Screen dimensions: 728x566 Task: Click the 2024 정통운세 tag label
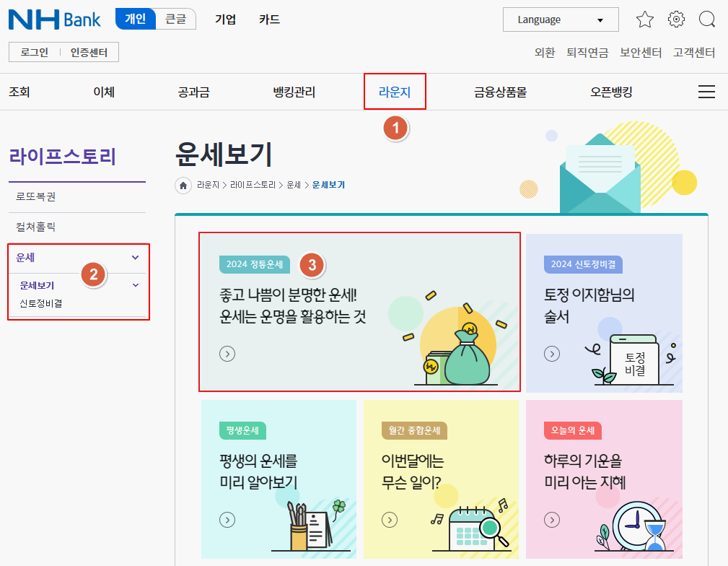[x=255, y=264]
